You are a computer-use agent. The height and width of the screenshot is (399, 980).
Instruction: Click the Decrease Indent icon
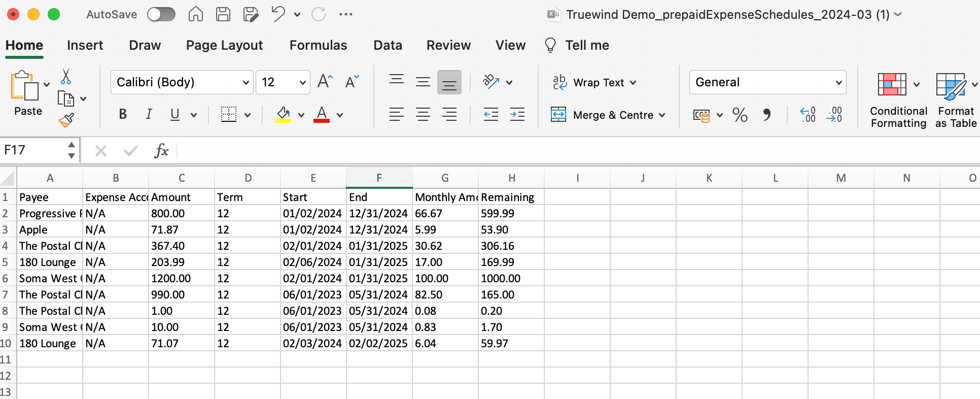point(491,114)
